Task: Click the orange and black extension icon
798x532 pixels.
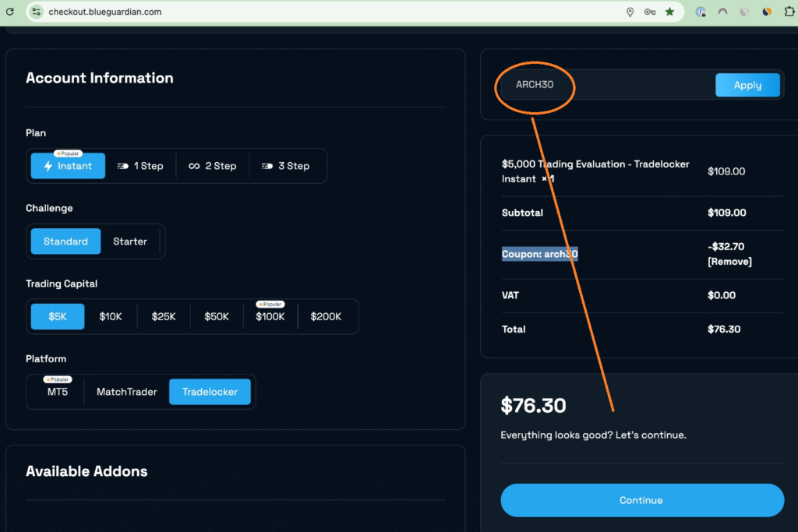Action: (x=767, y=12)
